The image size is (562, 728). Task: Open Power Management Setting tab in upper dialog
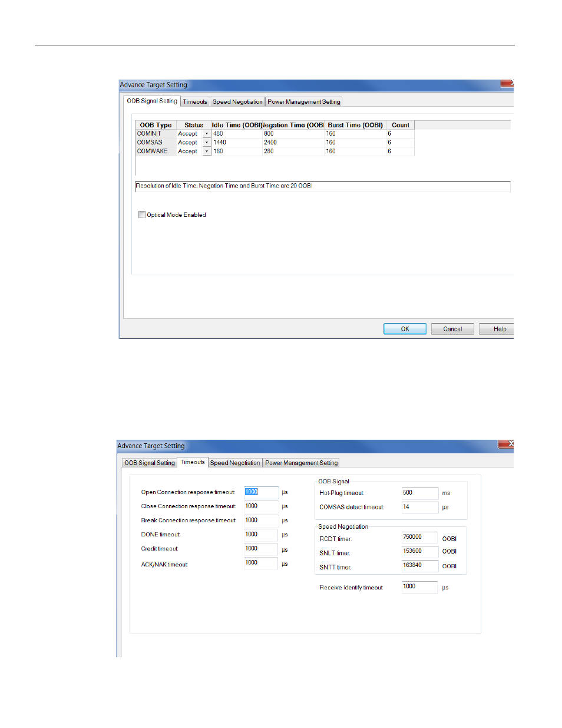(x=304, y=102)
